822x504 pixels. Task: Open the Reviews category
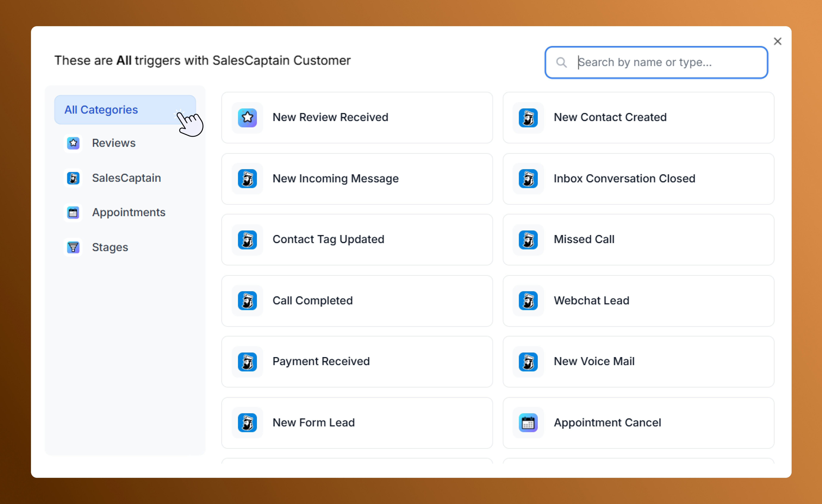pos(113,143)
